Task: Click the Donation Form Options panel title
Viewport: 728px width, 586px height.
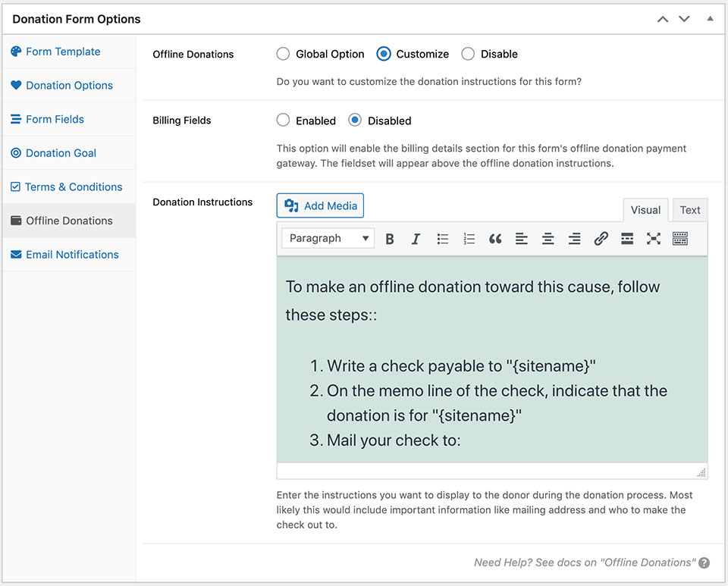Action: [x=76, y=19]
